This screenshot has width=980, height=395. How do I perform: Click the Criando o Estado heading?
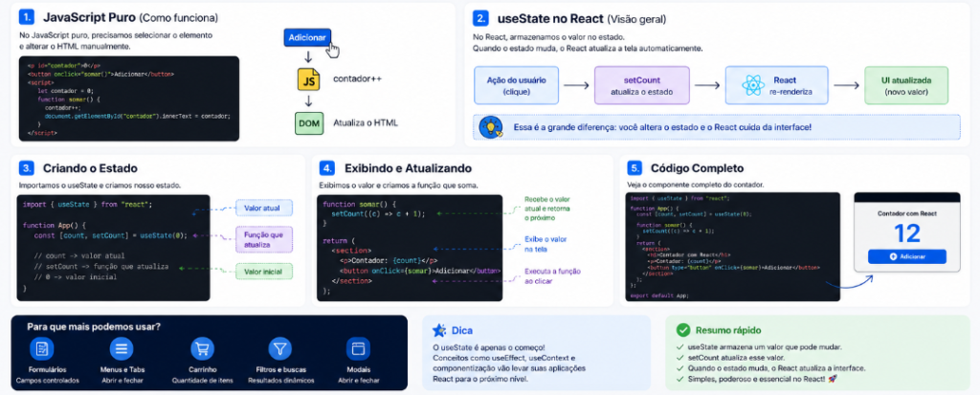tap(90, 168)
